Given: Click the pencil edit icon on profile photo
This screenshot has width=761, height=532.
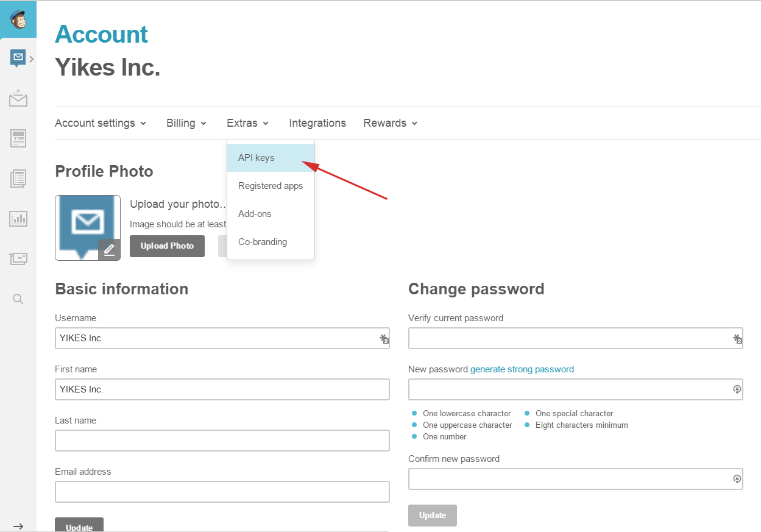Looking at the screenshot, I should (x=109, y=249).
